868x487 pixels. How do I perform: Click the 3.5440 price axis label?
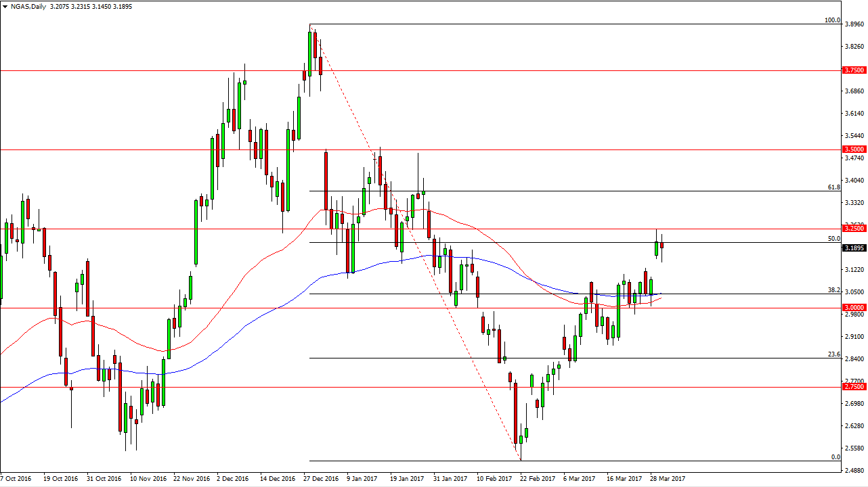(x=855, y=136)
